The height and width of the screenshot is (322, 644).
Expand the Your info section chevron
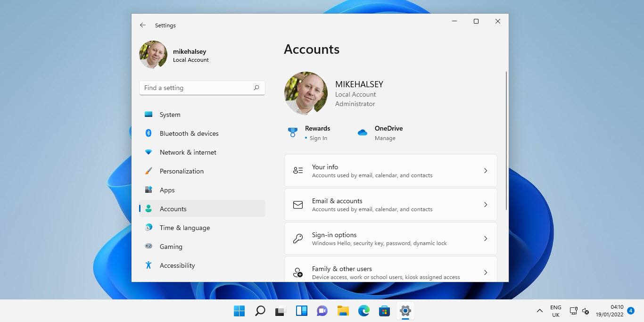(486, 171)
